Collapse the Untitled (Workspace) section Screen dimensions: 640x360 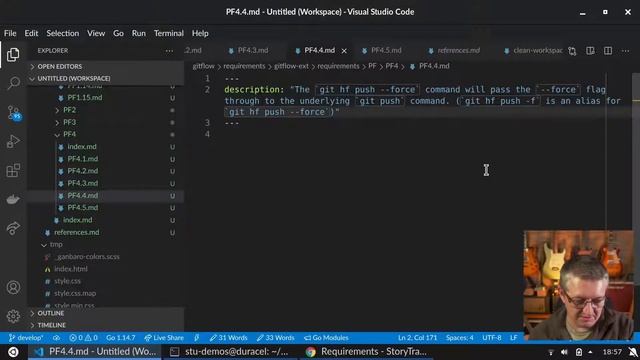coord(105,78)
